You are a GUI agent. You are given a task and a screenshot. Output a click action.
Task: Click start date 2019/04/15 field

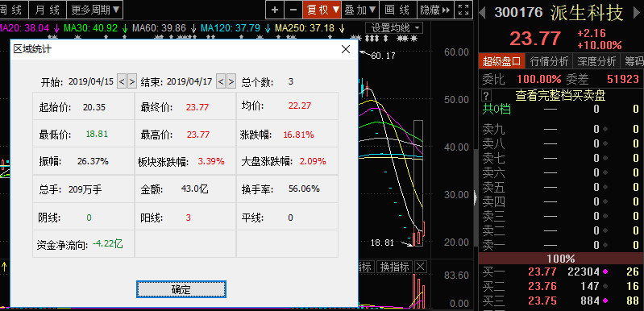point(91,81)
